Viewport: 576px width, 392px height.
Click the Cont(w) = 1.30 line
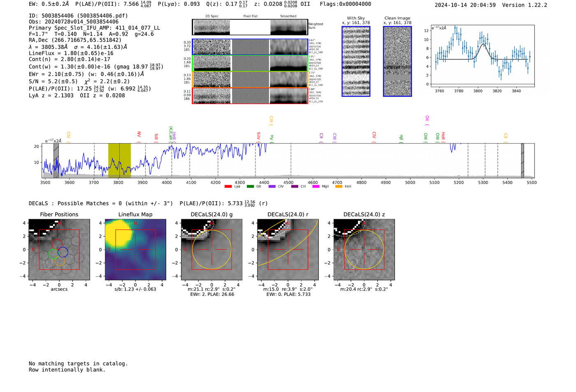96,66
